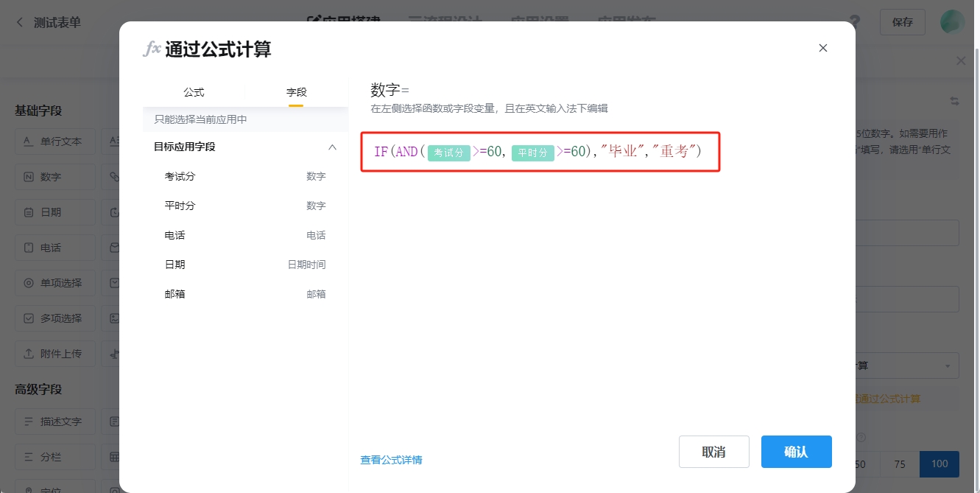Set field width to 100
The width and height of the screenshot is (980, 493).
click(939, 464)
